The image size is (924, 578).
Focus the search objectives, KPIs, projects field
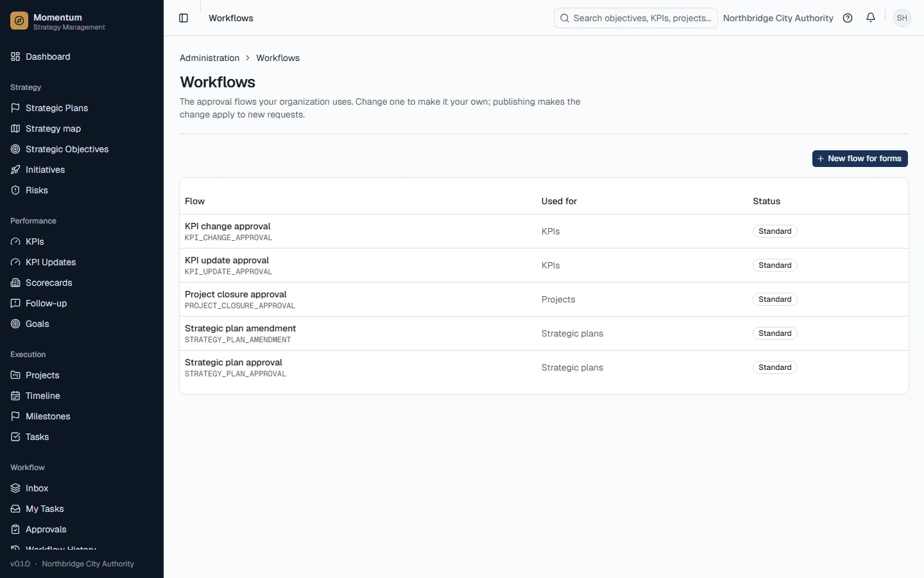click(635, 18)
